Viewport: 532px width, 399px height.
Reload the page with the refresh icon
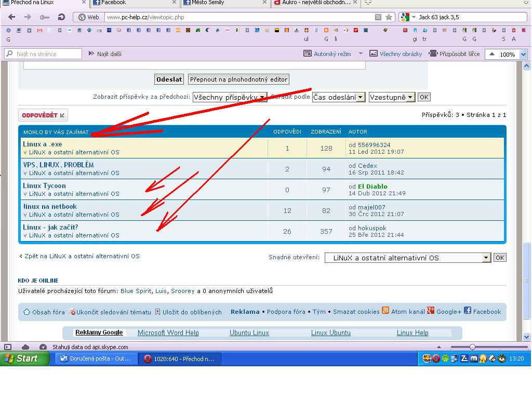coord(61,17)
